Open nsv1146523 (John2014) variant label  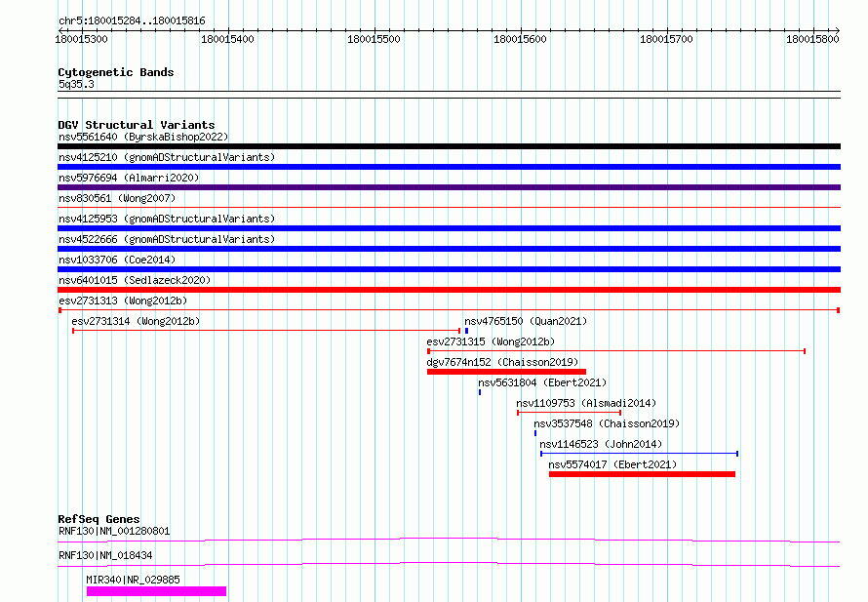(601, 444)
